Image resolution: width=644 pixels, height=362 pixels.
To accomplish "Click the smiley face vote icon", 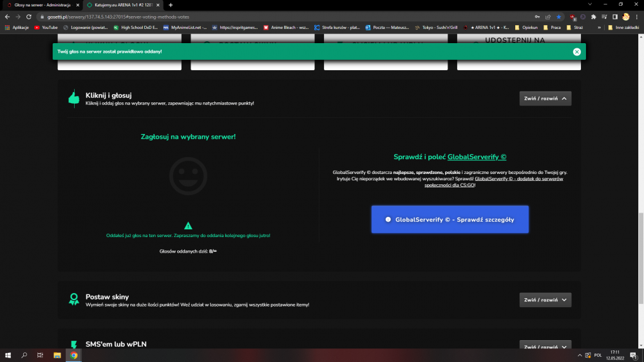I will pos(188,176).
